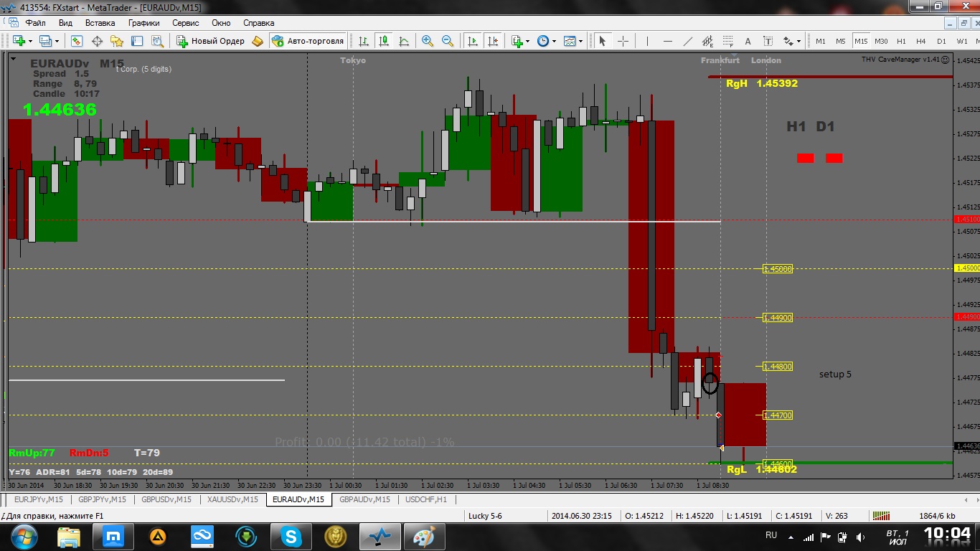980x551 pixels.
Task: Click the Lucky 5-6 profile in status bar
Action: (x=485, y=515)
